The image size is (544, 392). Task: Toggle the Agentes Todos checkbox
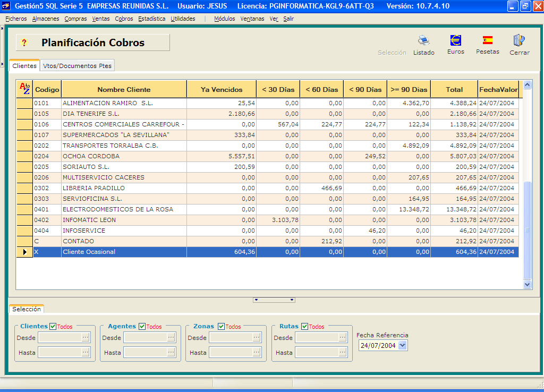[142, 327]
